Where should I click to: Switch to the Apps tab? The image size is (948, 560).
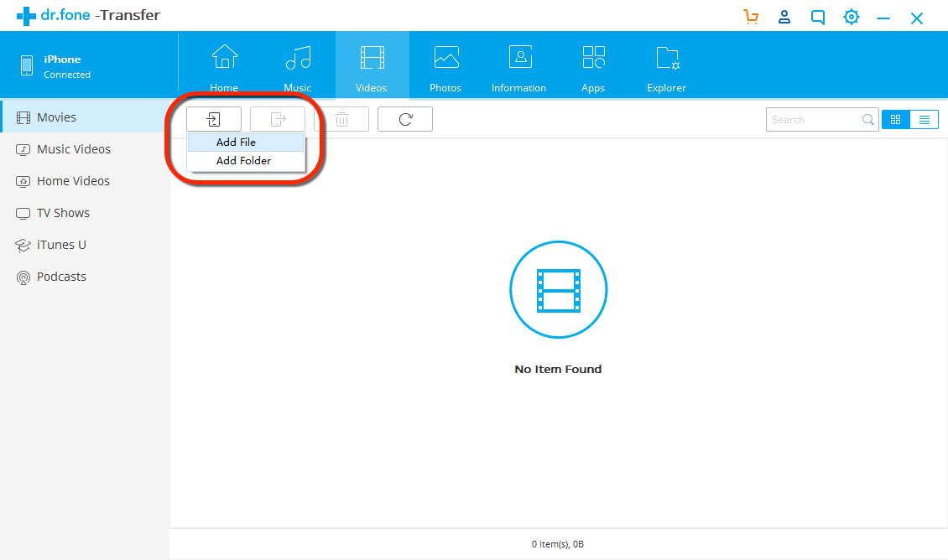coord(593,68)
